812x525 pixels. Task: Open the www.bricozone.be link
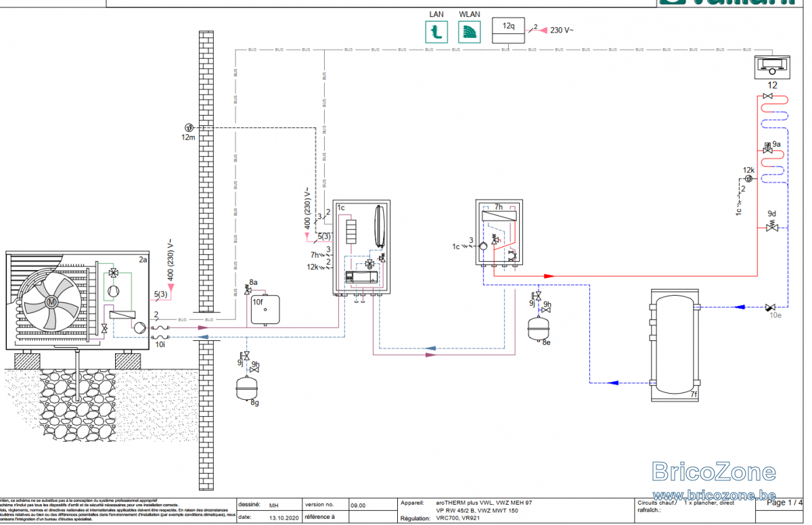pyautogui.click(x=713, y=495)
